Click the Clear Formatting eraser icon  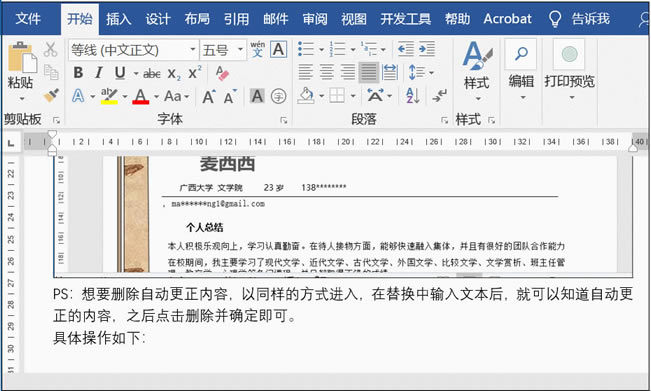222,73
